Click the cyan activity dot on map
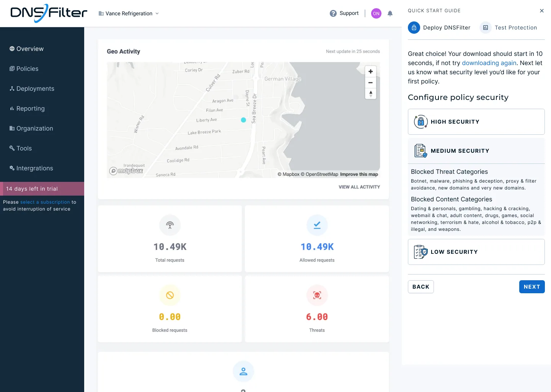 [243, 120]
